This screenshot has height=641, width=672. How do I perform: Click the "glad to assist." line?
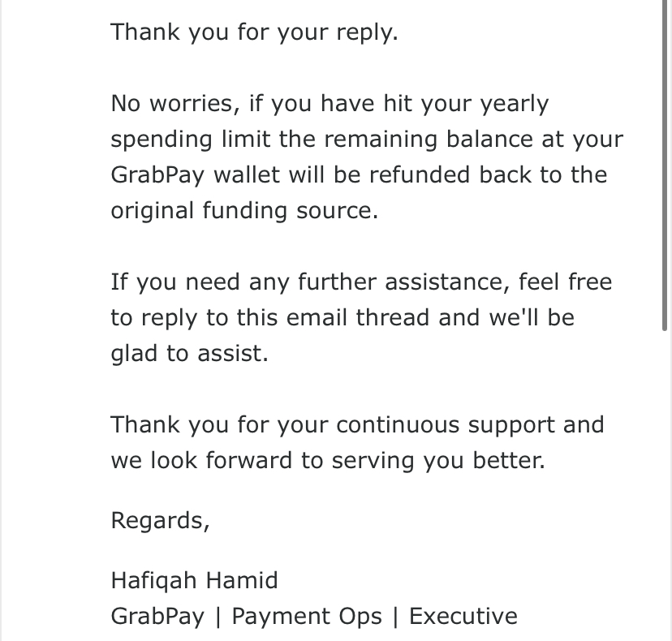click(x=189, y=354)
